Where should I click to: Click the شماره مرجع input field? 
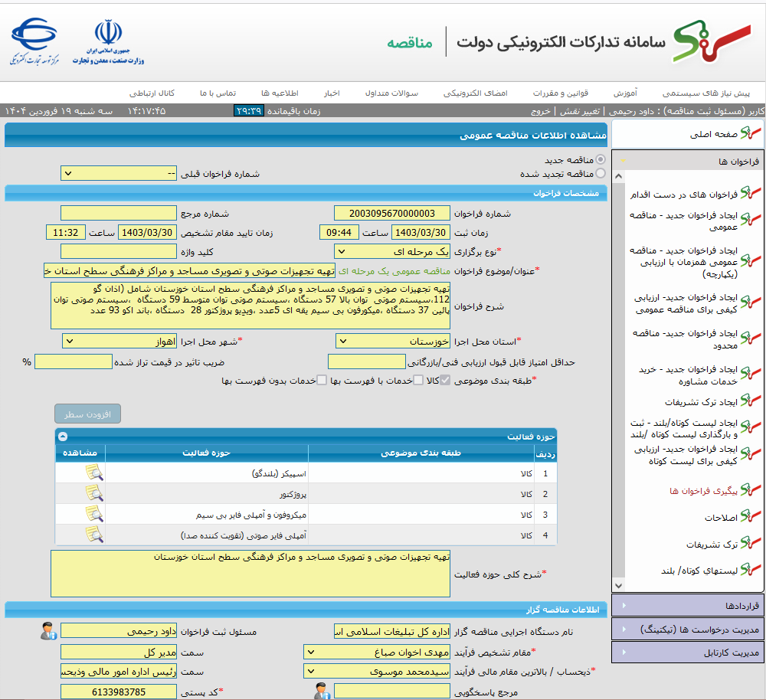tap(119, 213)
